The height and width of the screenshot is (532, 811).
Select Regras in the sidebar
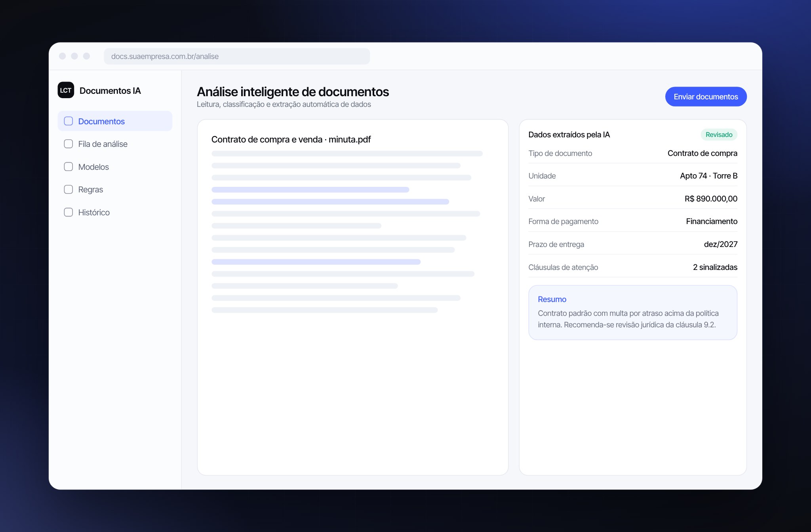(115, 190)
